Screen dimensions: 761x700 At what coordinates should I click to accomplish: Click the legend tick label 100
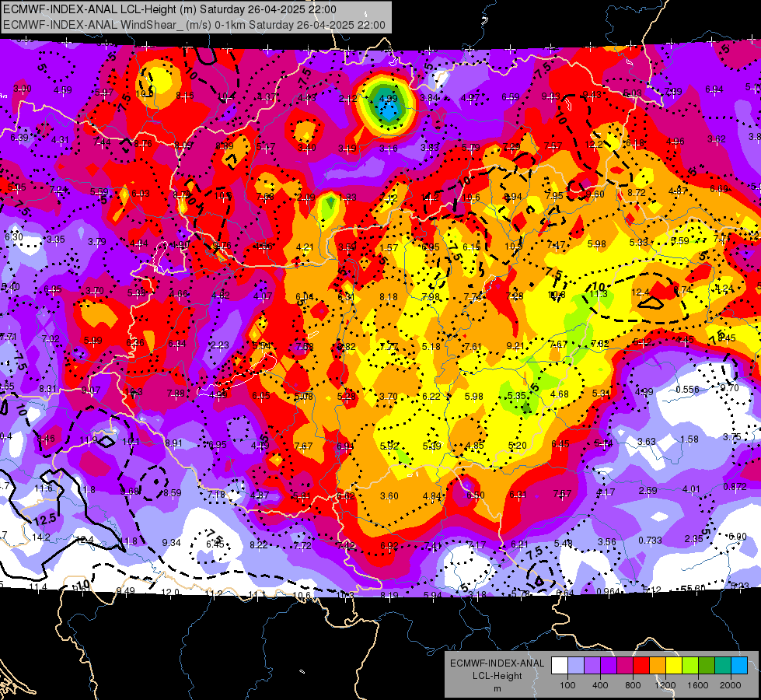pos(567,685)
